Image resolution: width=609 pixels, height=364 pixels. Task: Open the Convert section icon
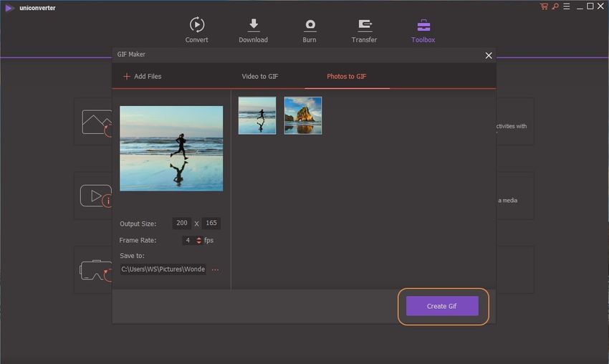pyautogui.click(x=196, y=25)
